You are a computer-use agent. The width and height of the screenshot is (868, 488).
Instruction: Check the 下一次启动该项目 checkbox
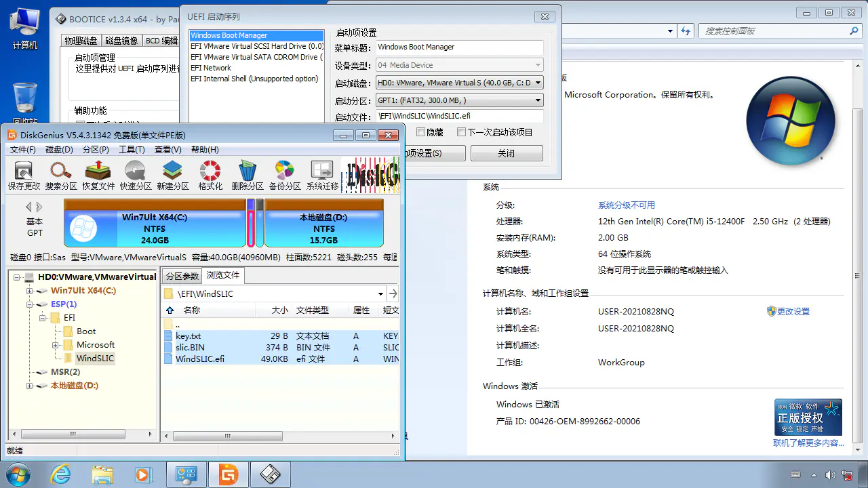tap(462, 133)
